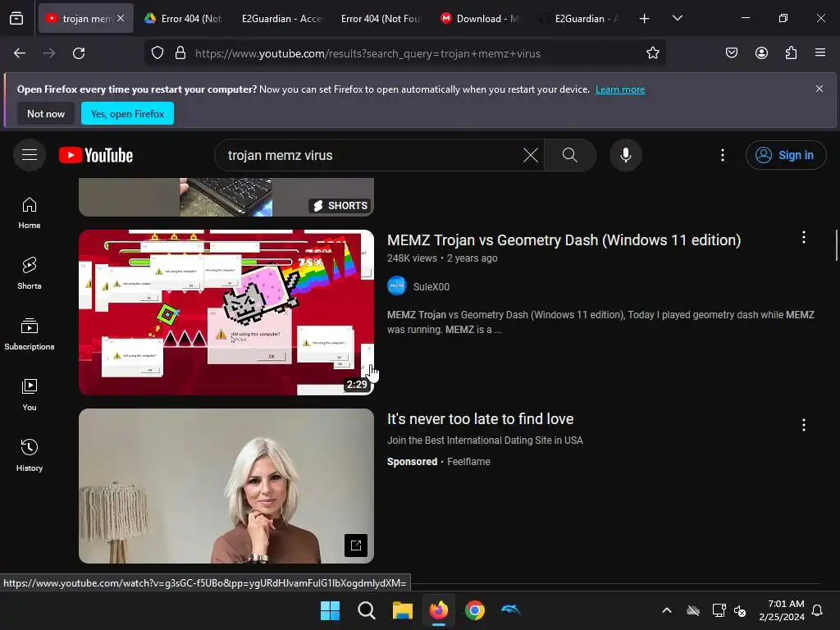Viewport: 840px width, 630px height.
Task: Open dating ad thumbnail image
Action: (x=226, y=486)
